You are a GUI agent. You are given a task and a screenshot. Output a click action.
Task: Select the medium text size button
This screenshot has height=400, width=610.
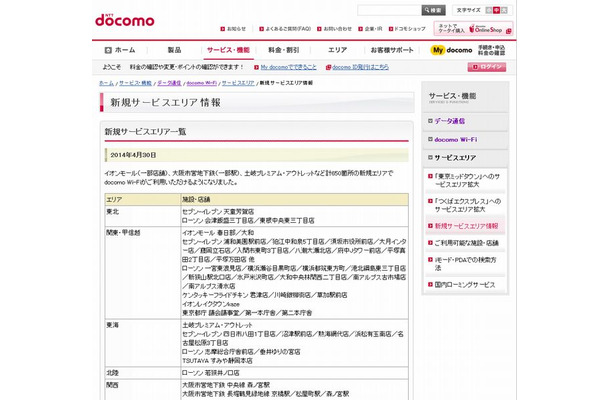[496, 11]
